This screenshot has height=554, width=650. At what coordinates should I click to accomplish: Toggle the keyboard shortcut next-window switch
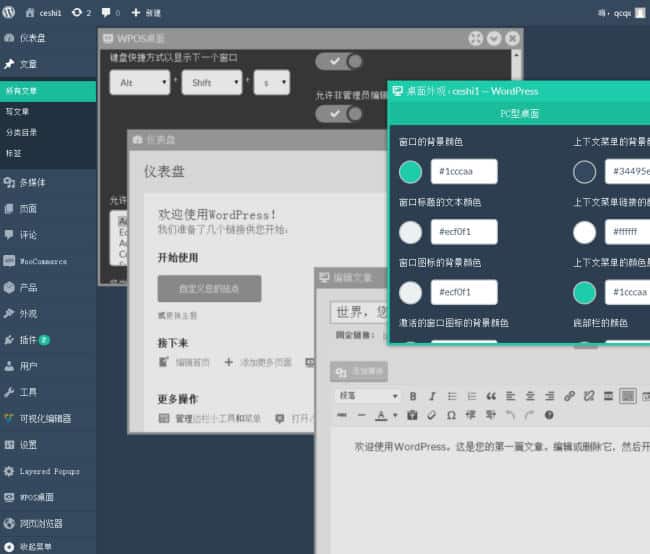click(339, 61)
